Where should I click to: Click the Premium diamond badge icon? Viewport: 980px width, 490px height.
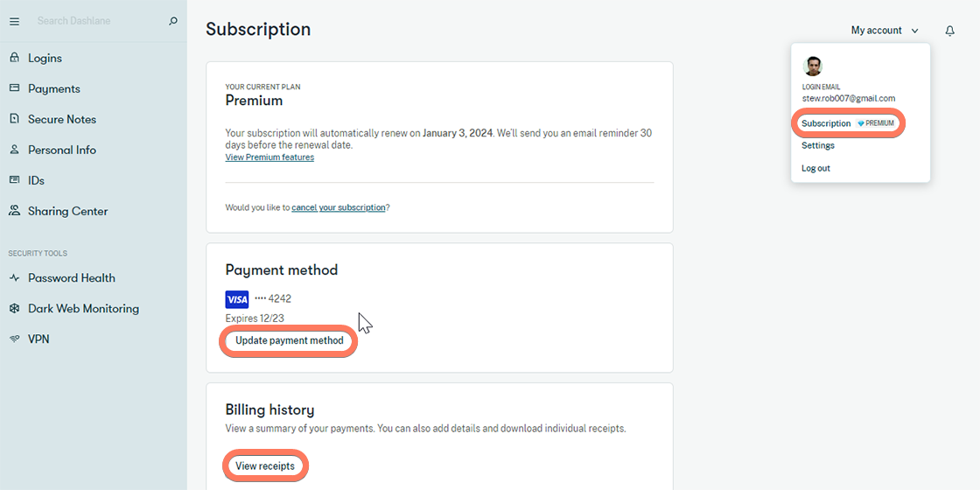[861, 123]
